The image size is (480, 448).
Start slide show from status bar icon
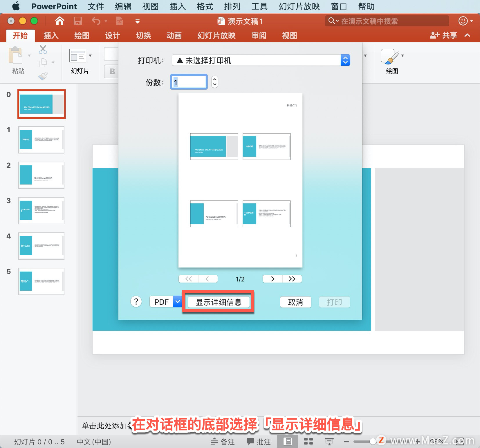click(329, 442)
